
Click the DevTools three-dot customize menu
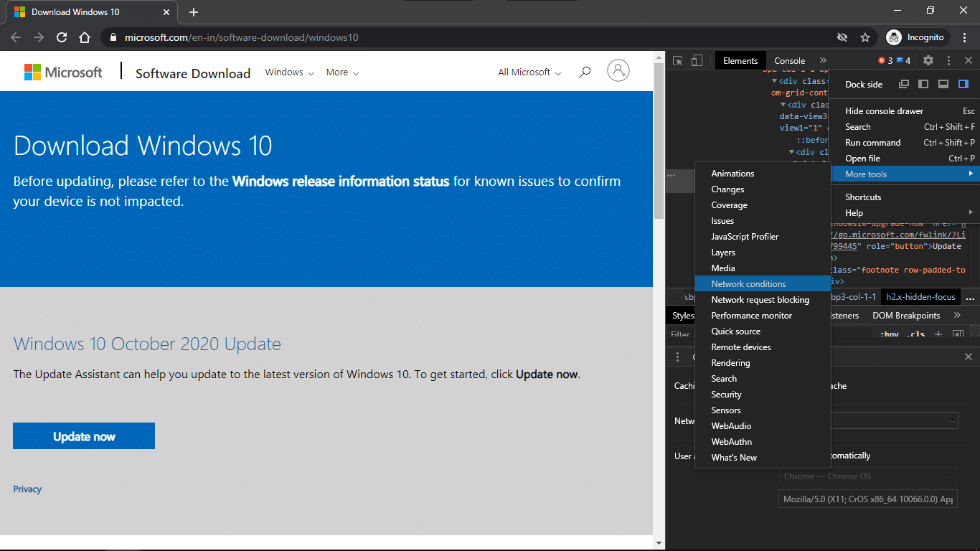click(948, 61)
